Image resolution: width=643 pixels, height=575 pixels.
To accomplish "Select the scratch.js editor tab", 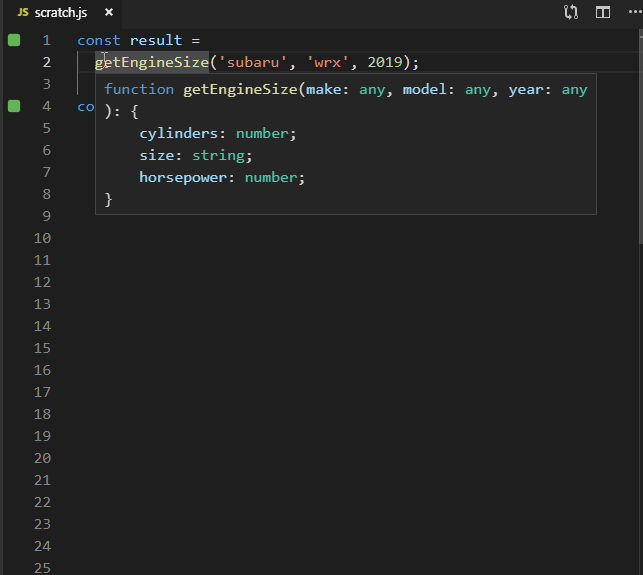I will (62, 13).
